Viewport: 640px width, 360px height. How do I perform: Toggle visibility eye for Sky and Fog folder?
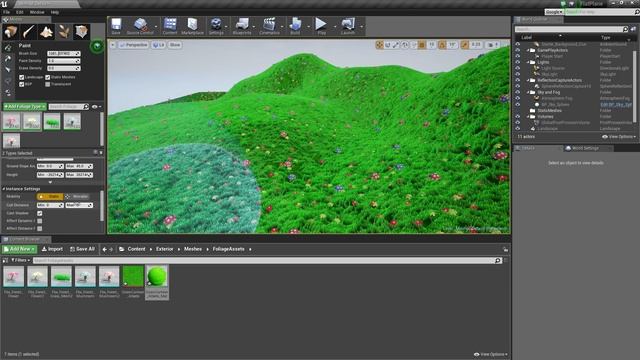pos(518,92)
